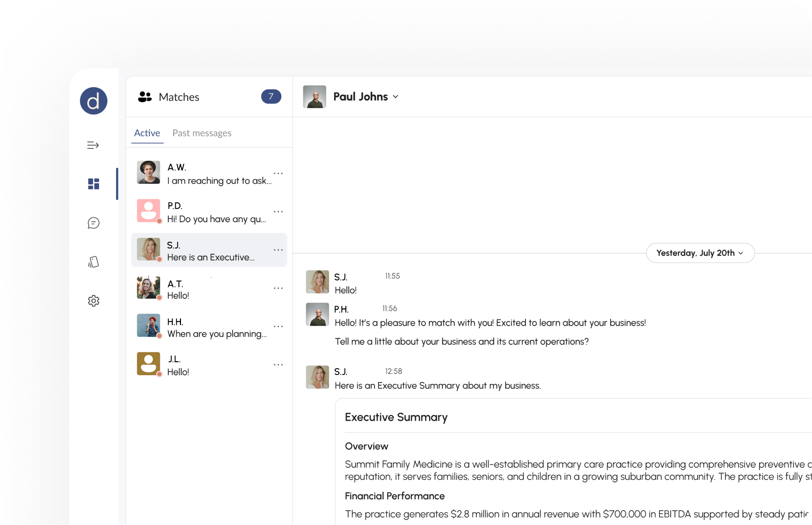Open three-dot menu for S.J. conversation
The height and width of the screenshot is (525, 812).
pyautogui.click(x=278, y=250)
